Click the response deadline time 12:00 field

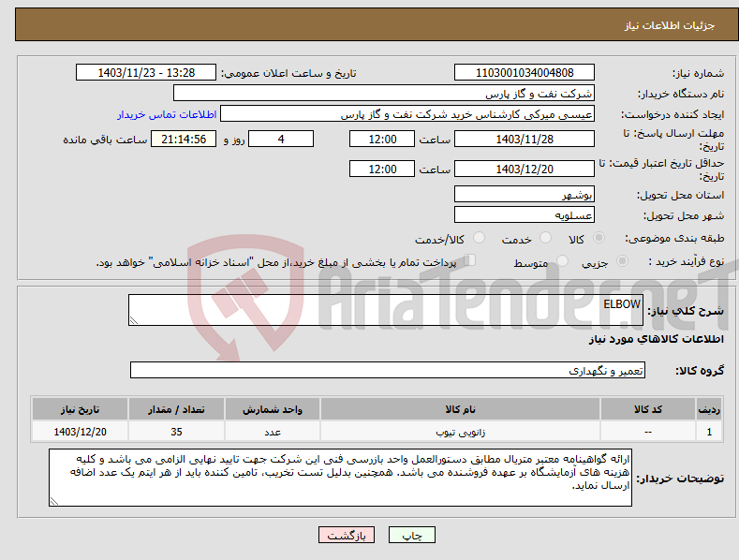click(382, 139)
